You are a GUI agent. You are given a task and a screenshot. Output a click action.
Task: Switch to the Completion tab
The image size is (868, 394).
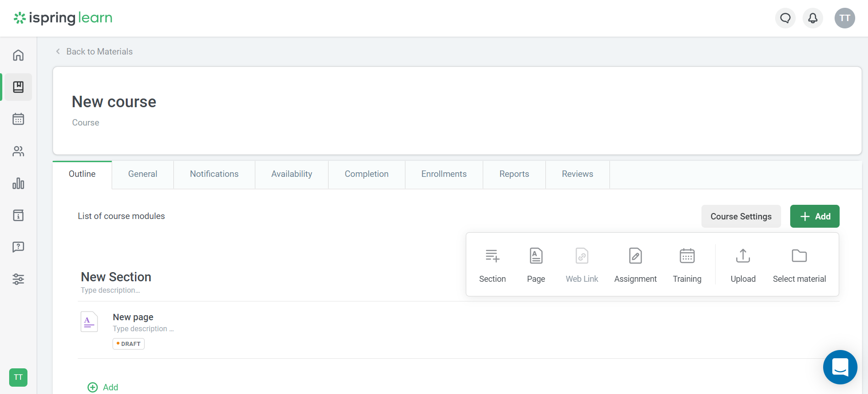pyautogui.click(x=367, y=174)
